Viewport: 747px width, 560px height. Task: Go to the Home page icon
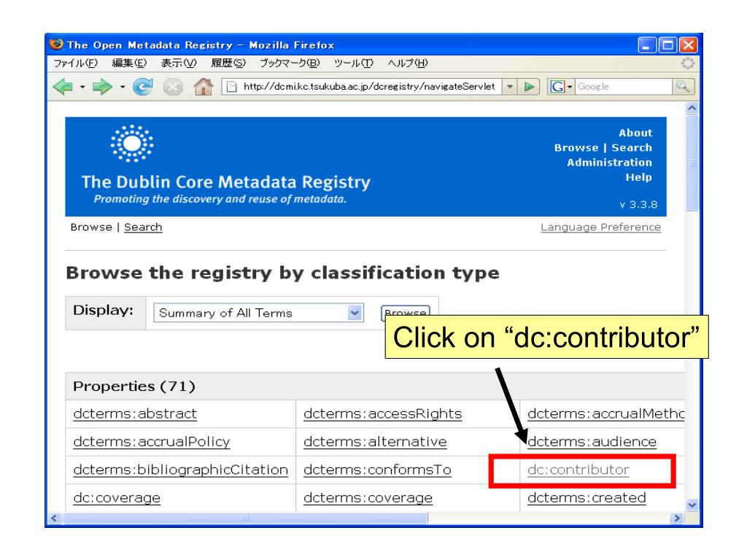(204, 87)
